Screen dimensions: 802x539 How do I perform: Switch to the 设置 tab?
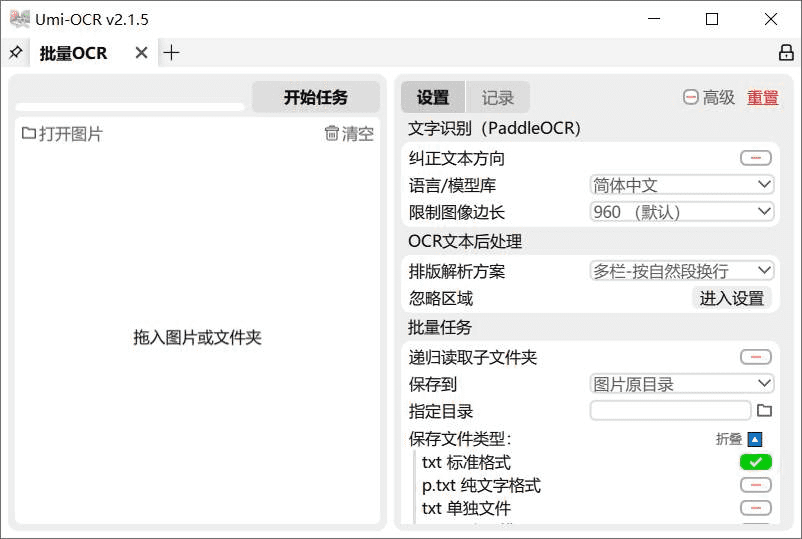coord(433,97)
